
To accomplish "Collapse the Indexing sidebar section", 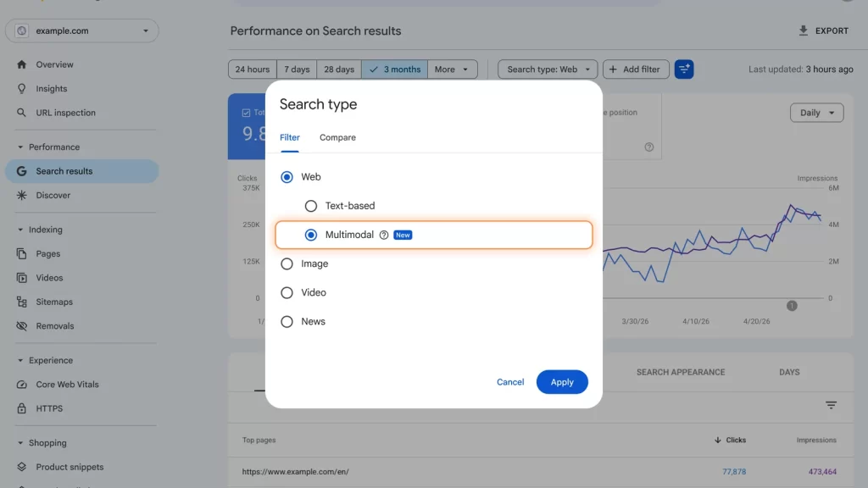I will [x=20, y=230].
